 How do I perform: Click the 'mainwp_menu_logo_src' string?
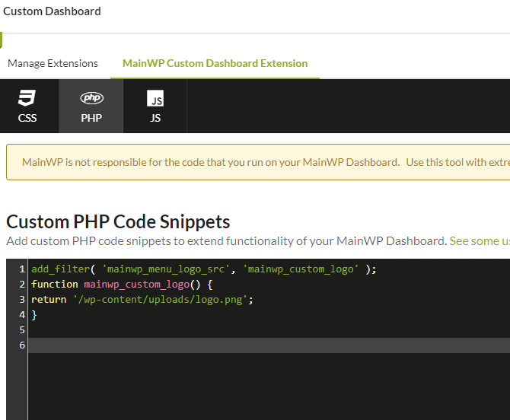coord(165,269)
